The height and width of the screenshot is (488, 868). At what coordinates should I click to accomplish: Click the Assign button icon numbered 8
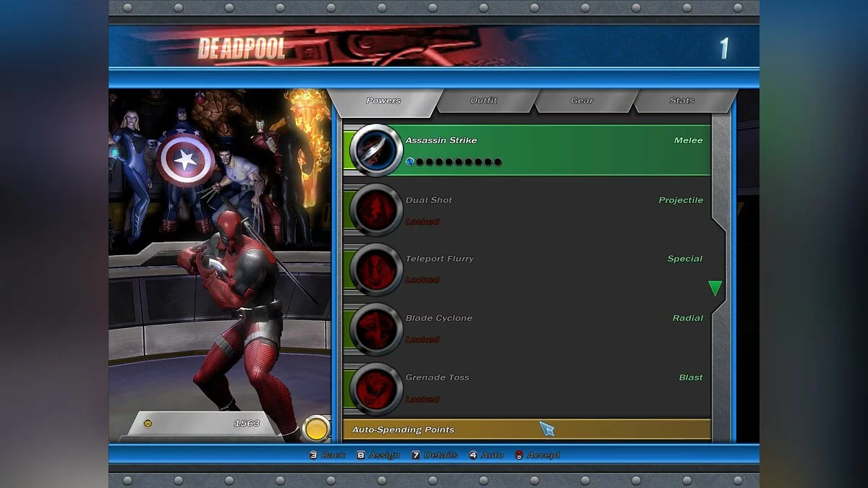(x=360, y=455)
